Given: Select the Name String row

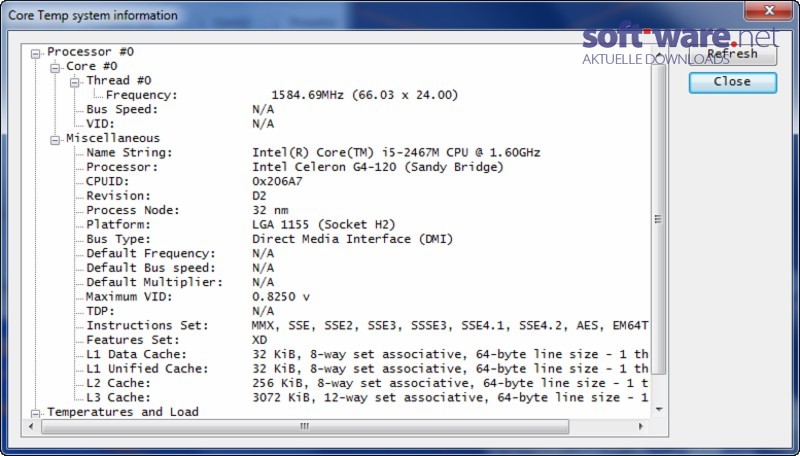Looking at the screenshot, I should click(313, 153).
